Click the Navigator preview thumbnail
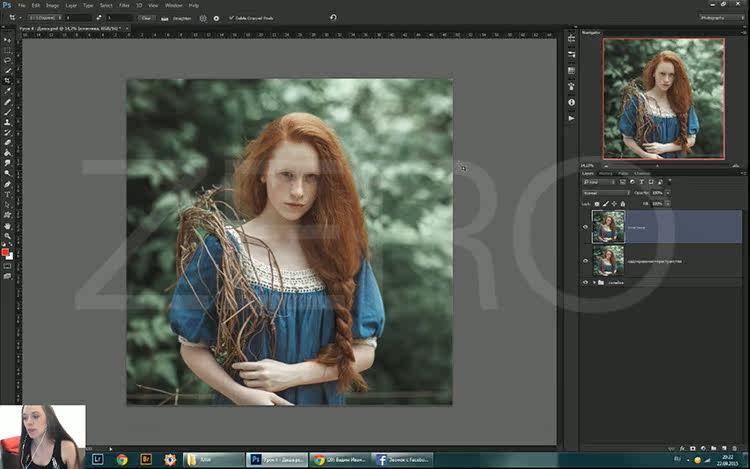Image resolution: width=750 pixels, height=469 pixels. pyautogui.click(x=662, y=98)
